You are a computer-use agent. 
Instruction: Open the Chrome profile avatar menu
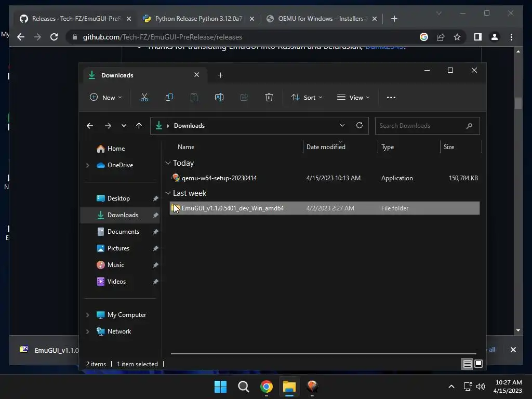(x=495, y=37)
